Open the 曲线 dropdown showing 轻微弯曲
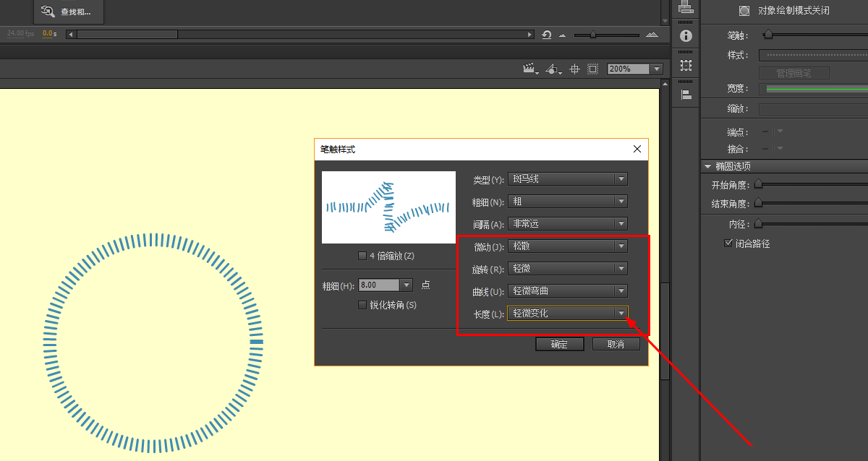 (x=567, y=291)
